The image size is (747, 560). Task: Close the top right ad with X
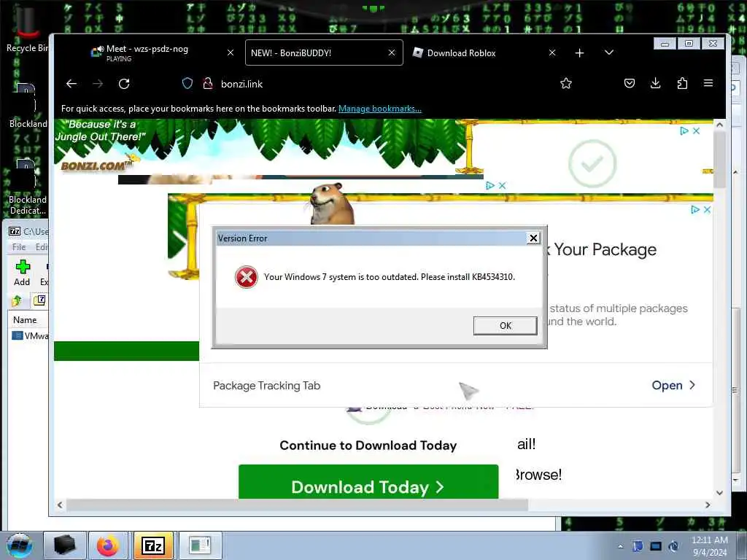[x=696, y=131]
